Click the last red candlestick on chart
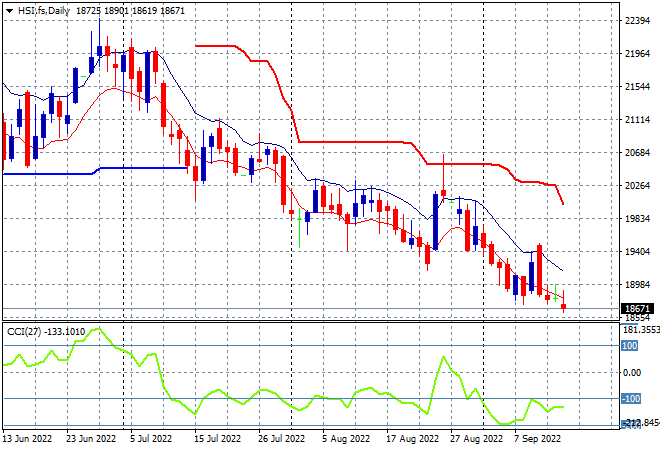The height and width of the screenshot is (450, 660). (564, 305)
